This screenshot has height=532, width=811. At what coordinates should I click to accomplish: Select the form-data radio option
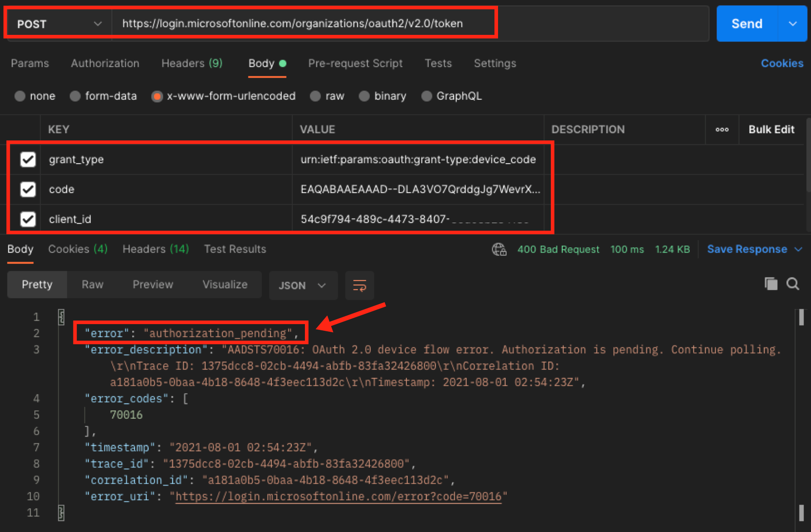75,96
